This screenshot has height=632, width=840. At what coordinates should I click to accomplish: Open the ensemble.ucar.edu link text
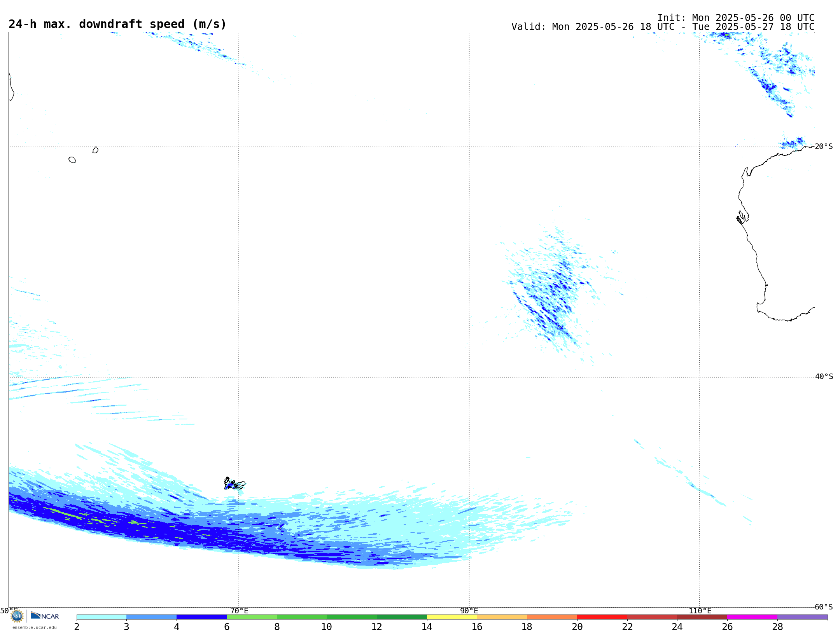tap(34, 627)
